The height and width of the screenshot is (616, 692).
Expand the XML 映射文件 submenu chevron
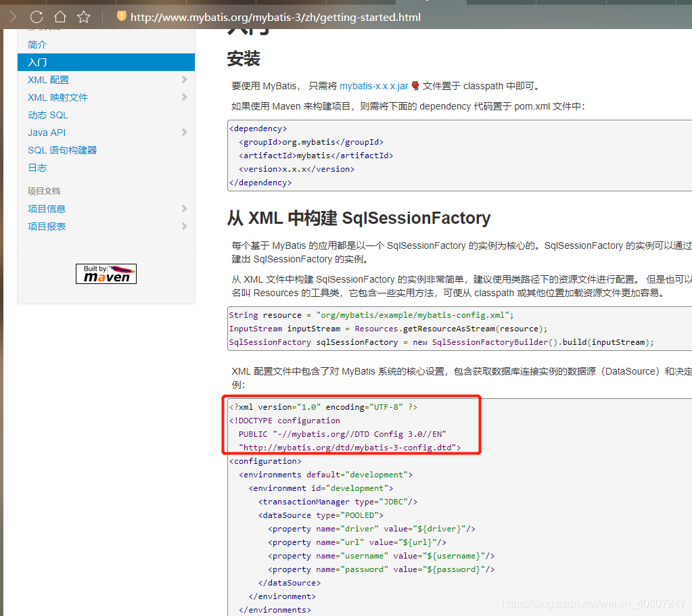(185, 97)
